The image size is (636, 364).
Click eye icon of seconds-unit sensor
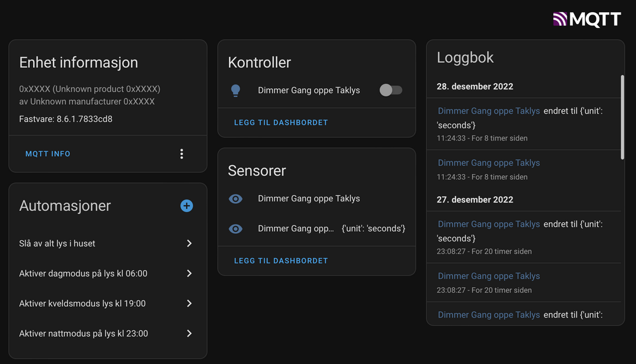[x=235, y=229]
